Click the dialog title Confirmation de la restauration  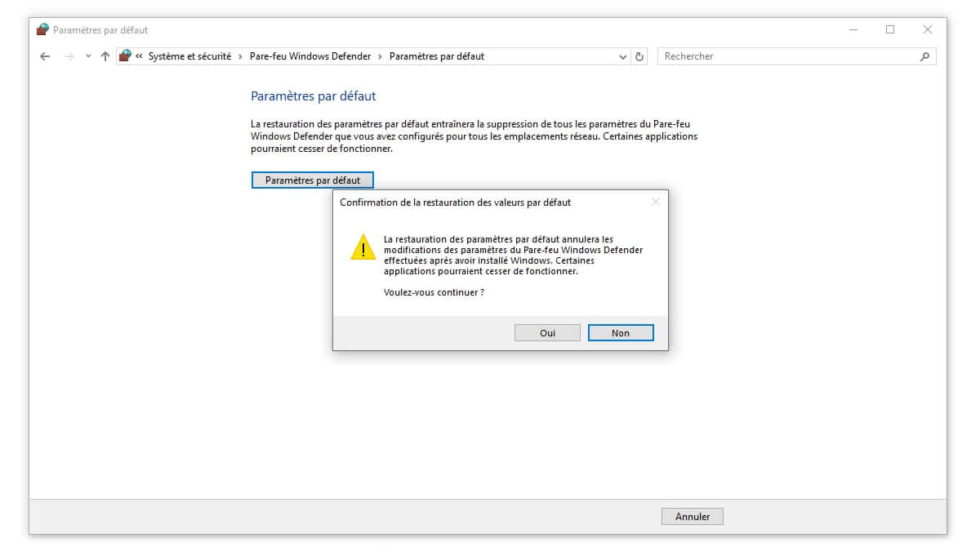point(456,202)
